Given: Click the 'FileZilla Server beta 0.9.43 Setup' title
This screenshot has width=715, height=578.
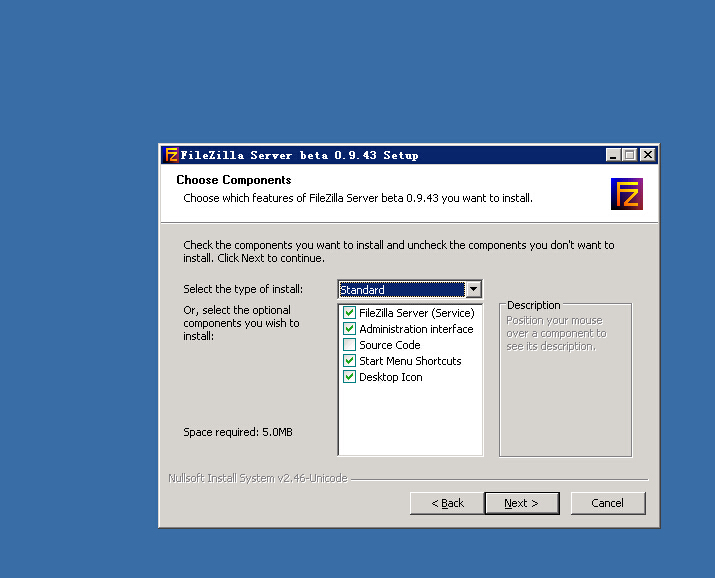Looking at the screenshot, I should coord(299,155).
